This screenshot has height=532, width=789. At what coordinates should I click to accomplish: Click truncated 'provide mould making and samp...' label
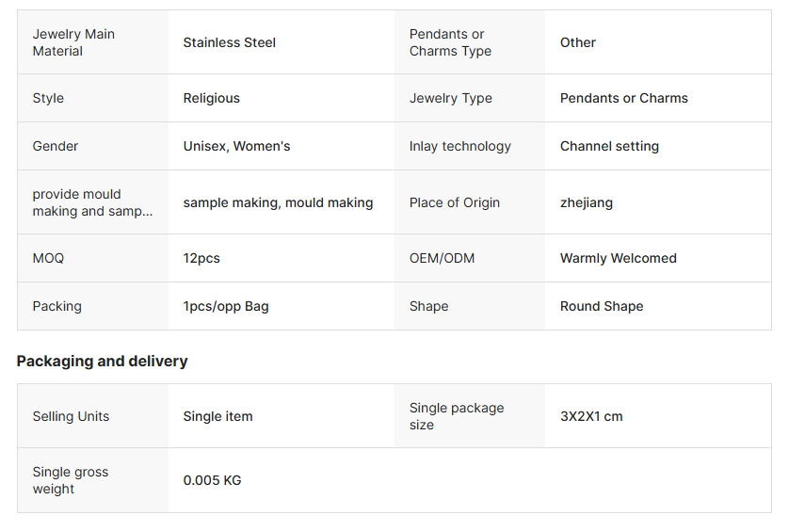[92, 202]
